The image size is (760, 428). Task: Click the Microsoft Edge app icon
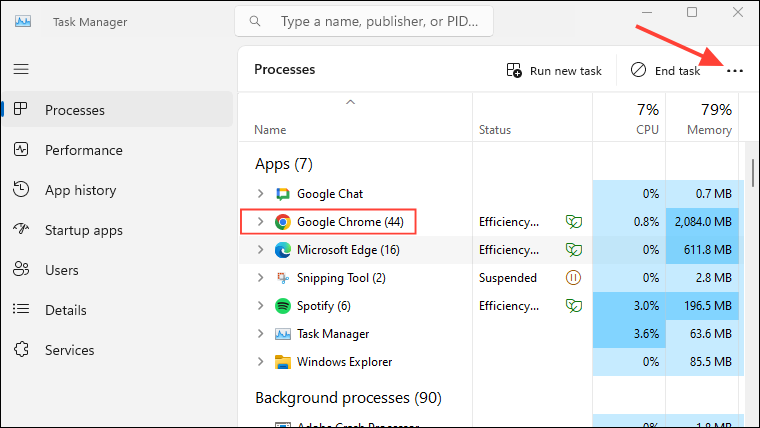click(x=283, y=250)
